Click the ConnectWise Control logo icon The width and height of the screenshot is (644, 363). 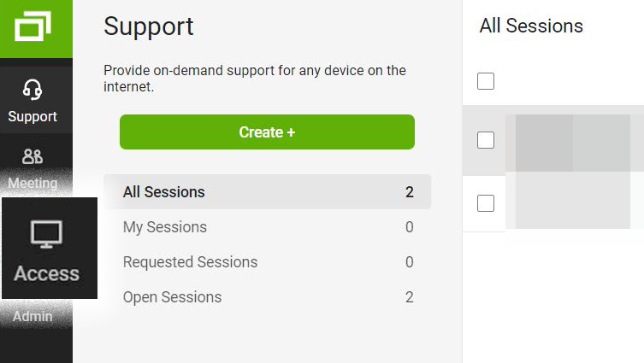click(32, 27)
